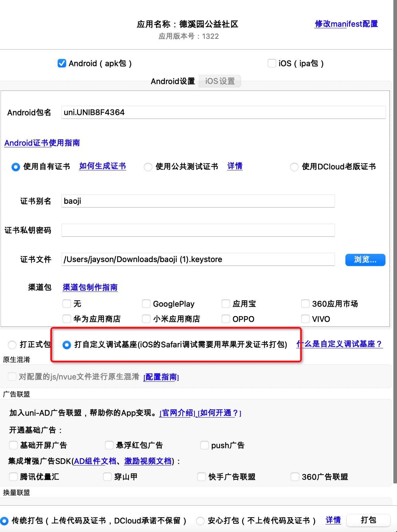Edit the 证书文件 keystore path field
The height and width of the screenshot is (532, 397).
click(x=198, y=259)
